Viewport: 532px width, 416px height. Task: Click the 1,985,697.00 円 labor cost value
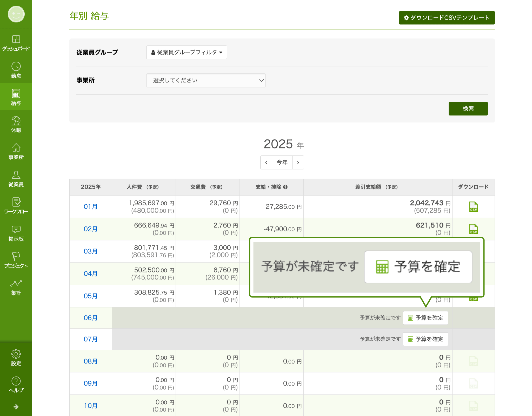(x=152, y=203)
